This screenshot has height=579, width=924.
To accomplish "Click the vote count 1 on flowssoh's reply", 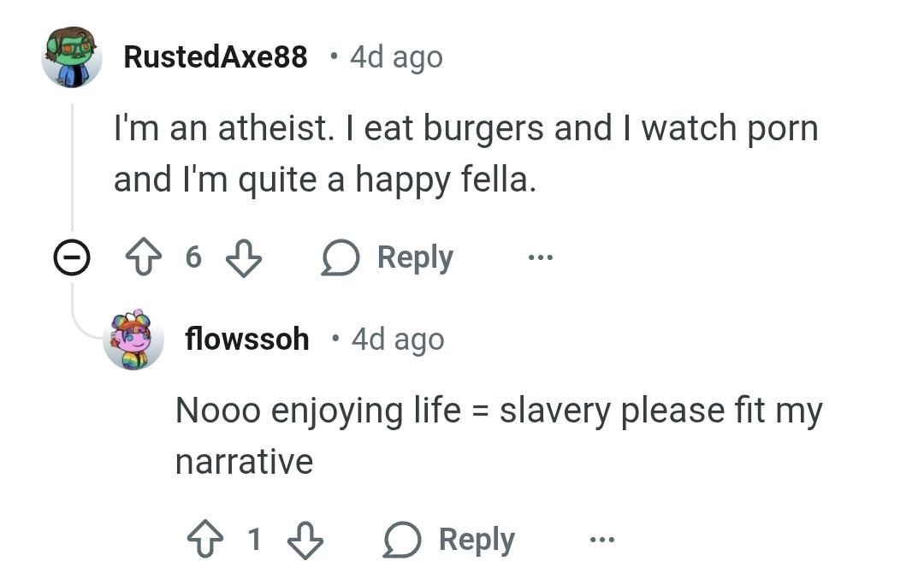I will (253, 540).
